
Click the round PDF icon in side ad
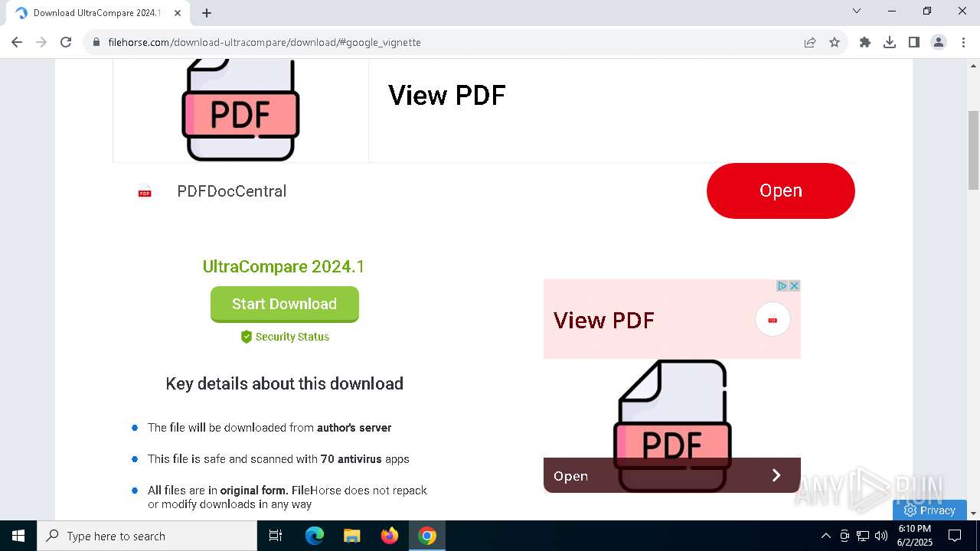pyautogui.click(x=773, y=320)
